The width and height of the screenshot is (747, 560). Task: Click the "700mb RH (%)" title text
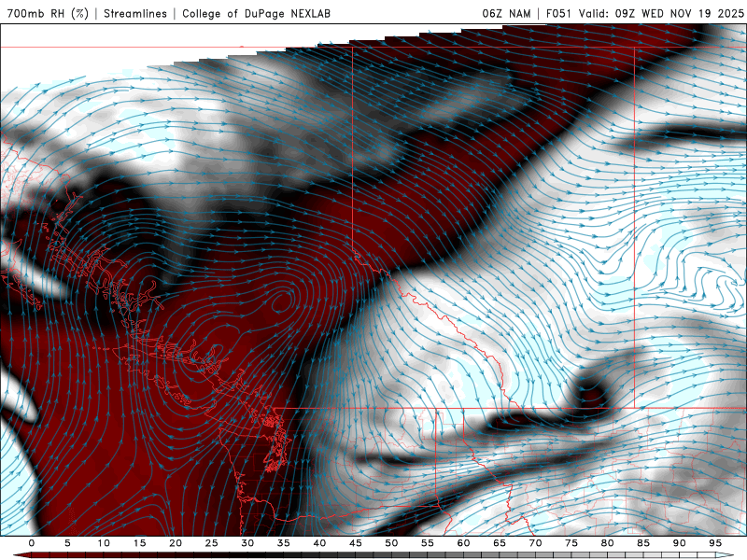[x=48, y=13]
